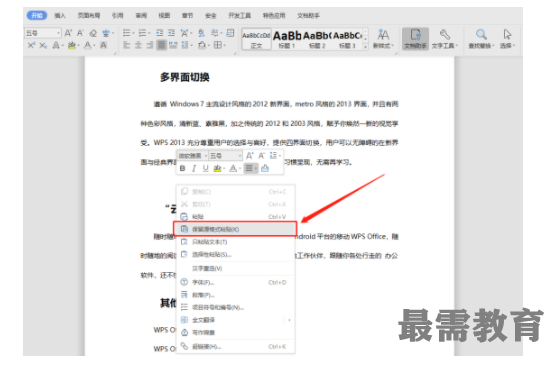Increase paragraph indent in ribbon
This screenshot has width=550, height=365.
click(x=171, y=33)
